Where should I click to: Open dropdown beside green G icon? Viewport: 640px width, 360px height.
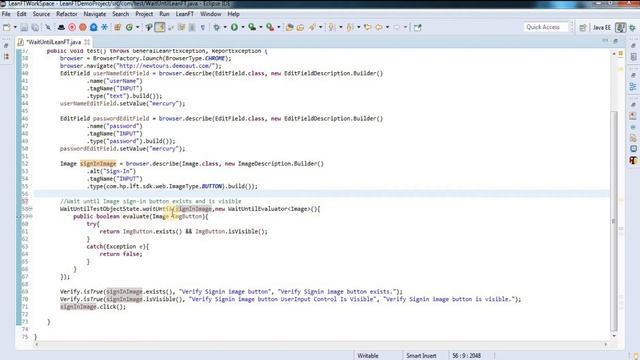pos(138,27)
